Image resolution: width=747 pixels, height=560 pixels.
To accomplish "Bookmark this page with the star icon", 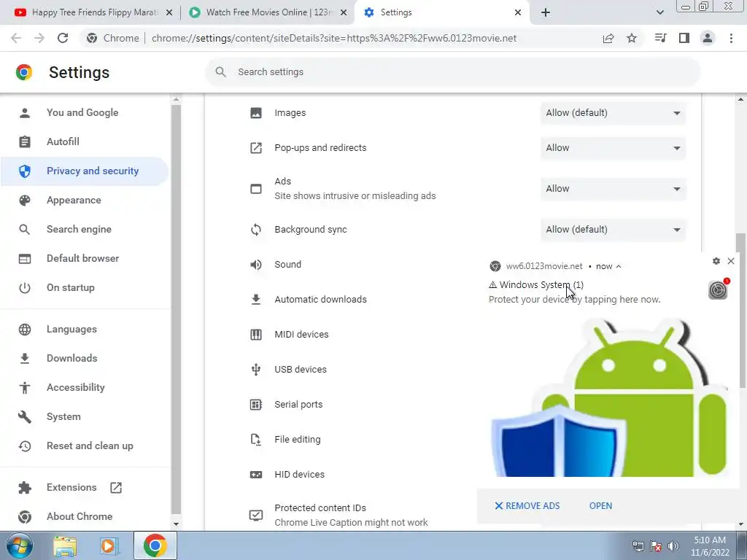I will (632, 38).
